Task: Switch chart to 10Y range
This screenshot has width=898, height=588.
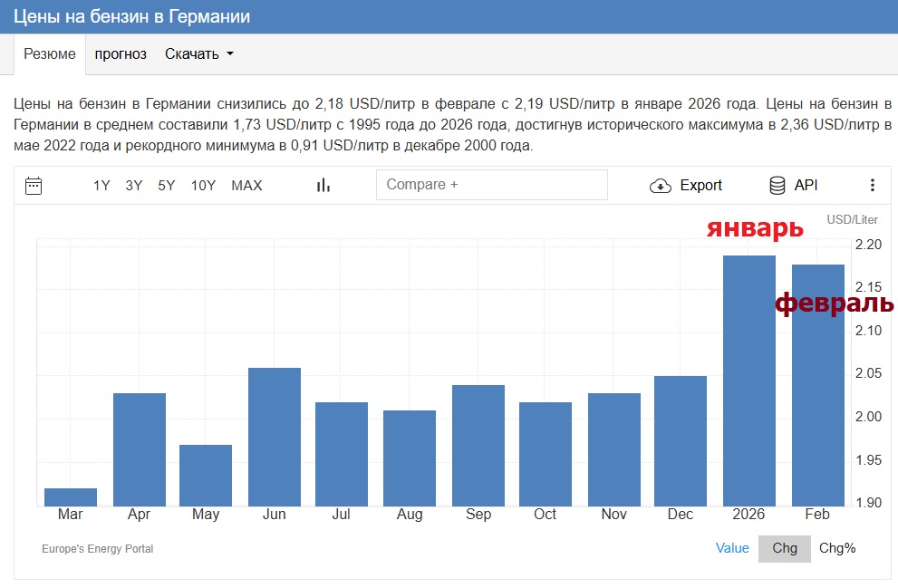Action: (x=203, y=186)
